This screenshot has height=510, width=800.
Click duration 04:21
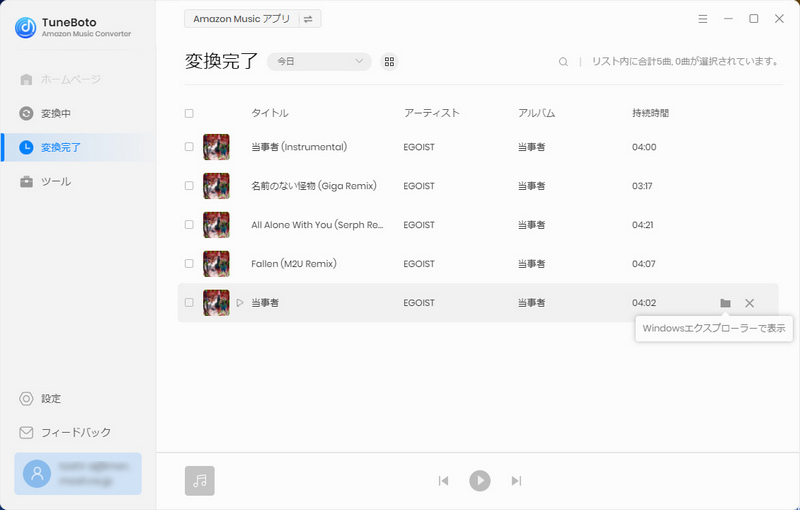tap(643, 225)
